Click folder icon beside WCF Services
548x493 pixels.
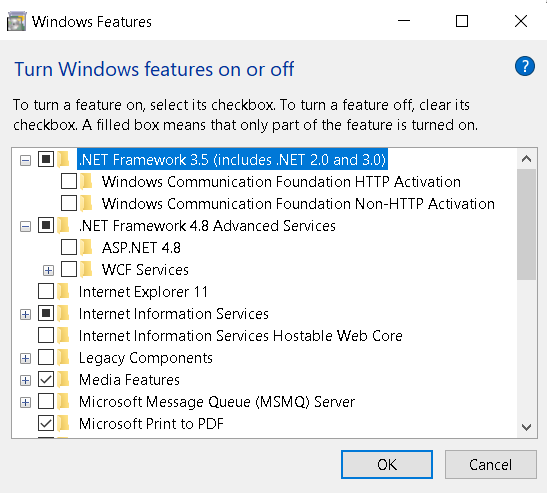(86, 270)
